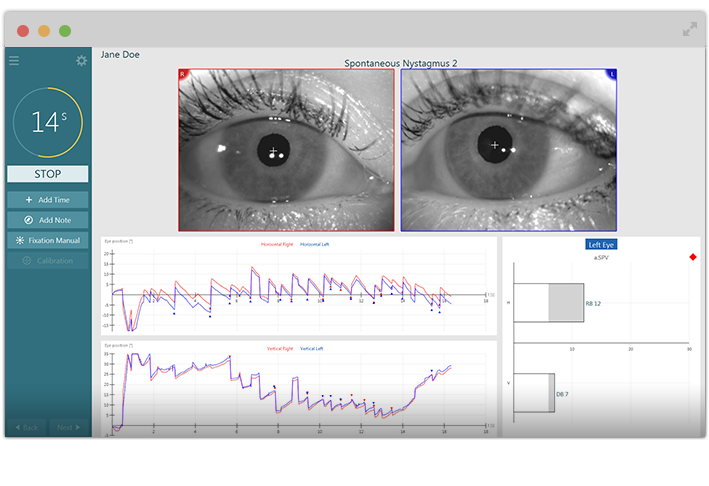Go Back to previous test
Screen dimensions: 709x486
[26, 427]
